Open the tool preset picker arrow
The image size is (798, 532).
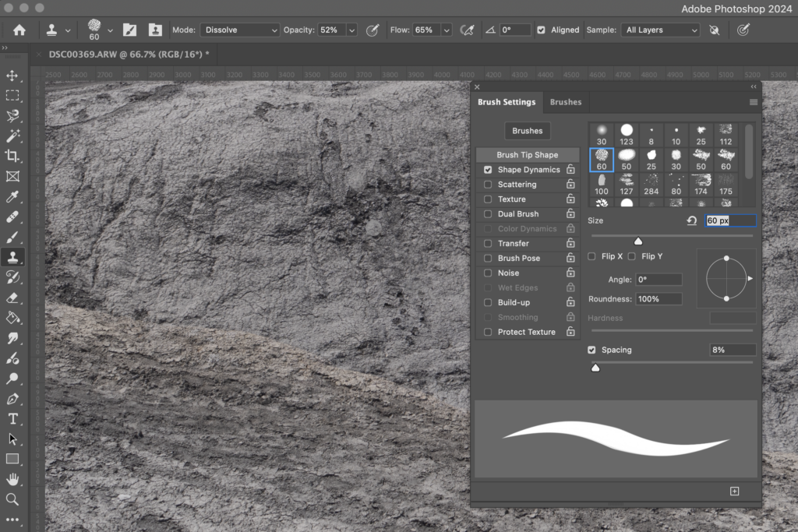tap(68, 30)
